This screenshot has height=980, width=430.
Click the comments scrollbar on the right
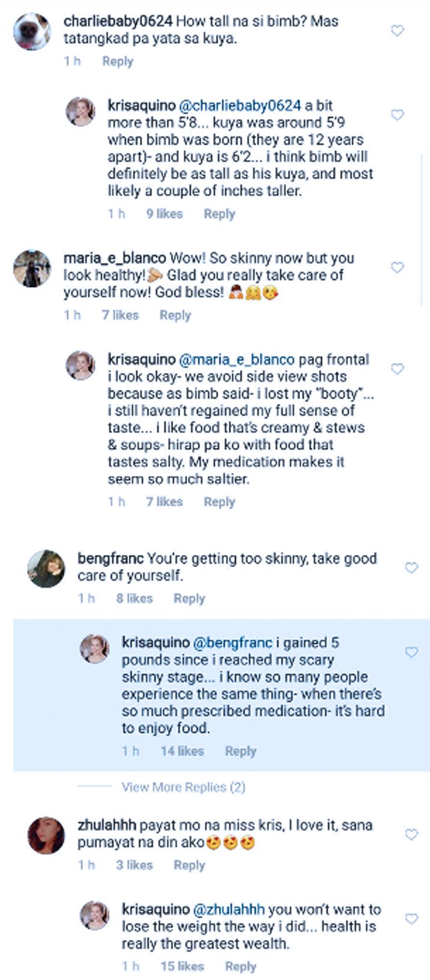[x=421, y=228]
